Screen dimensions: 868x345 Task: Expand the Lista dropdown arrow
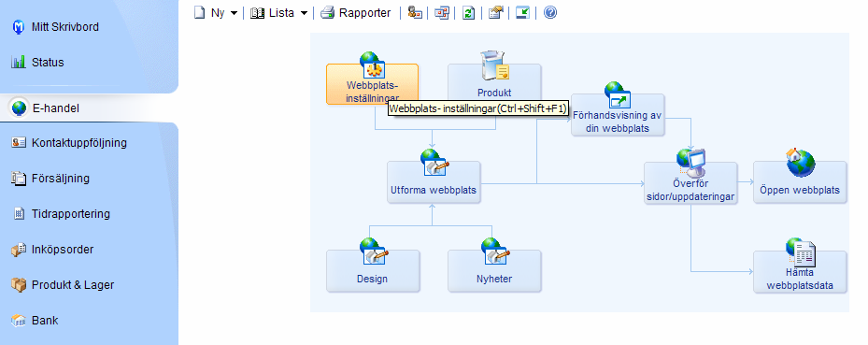(304, 13)
